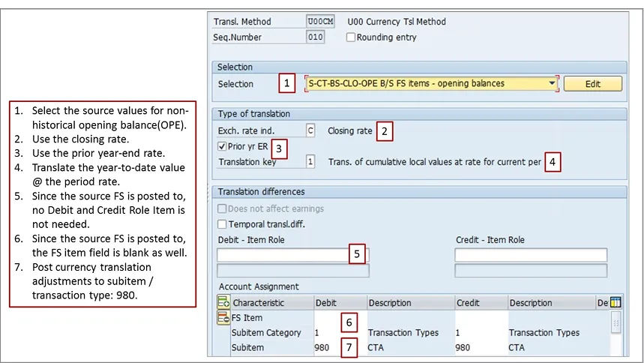Image resolution: width=644 pixels, height=363 pixels.
Task: Click the add row icon in Account Assignment
Action: [x=223, y=302]
